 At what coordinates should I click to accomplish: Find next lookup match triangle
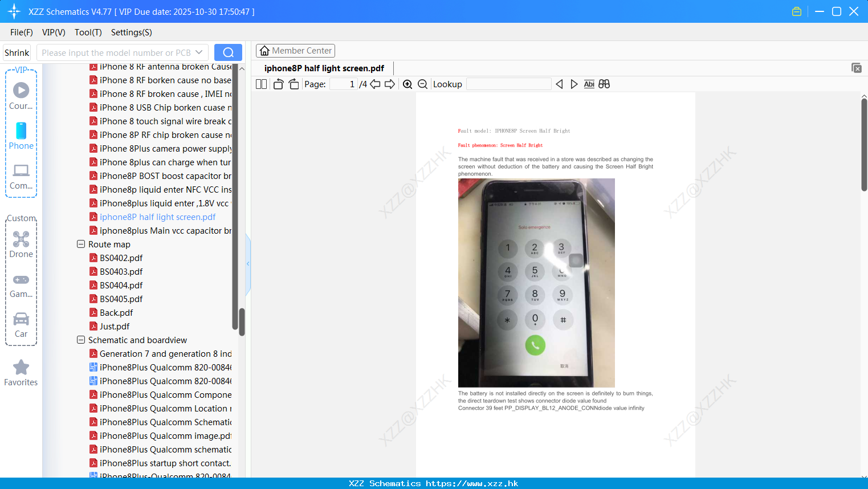click(574, 84)
